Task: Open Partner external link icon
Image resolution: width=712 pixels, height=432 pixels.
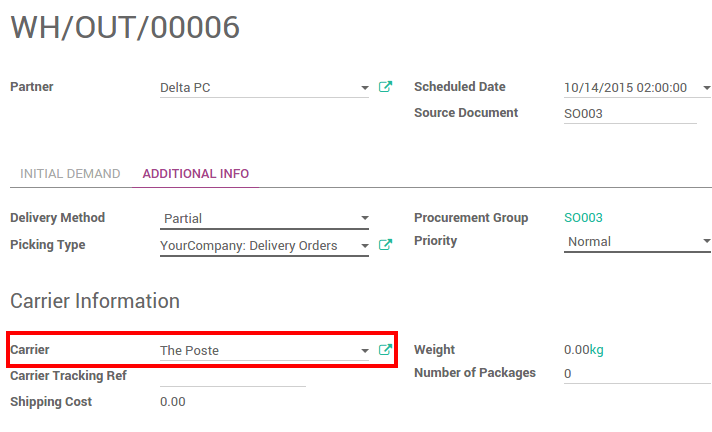Action: [x=385, y=87]
